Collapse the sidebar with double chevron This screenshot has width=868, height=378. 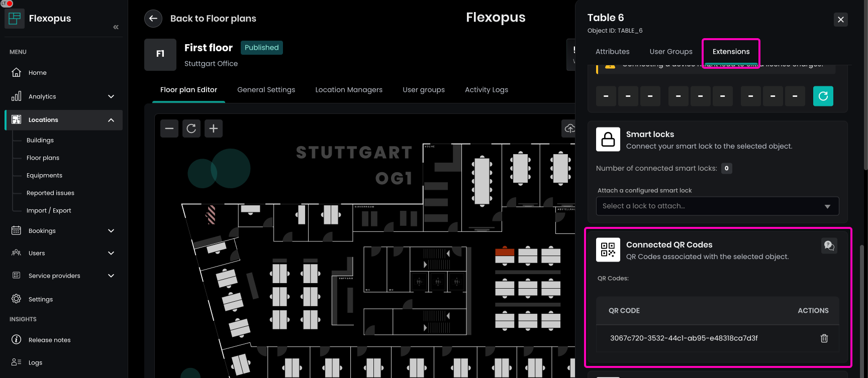click(x=116, y=27)
